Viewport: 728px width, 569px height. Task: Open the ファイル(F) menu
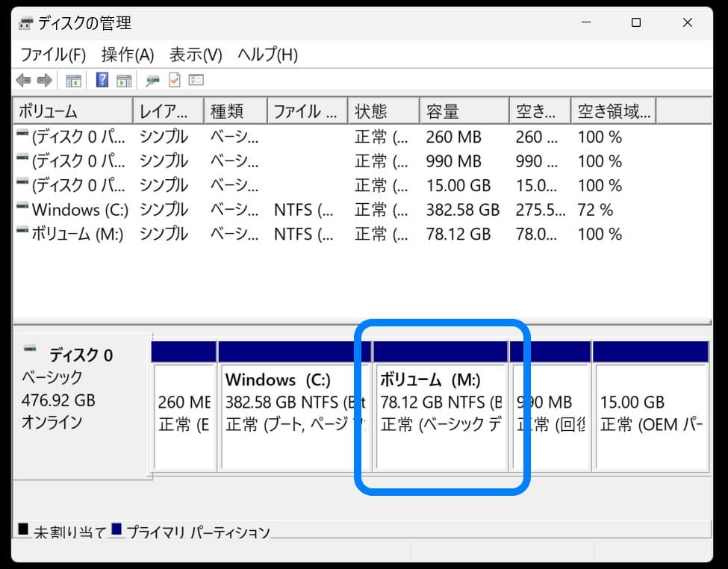point(53,55)
